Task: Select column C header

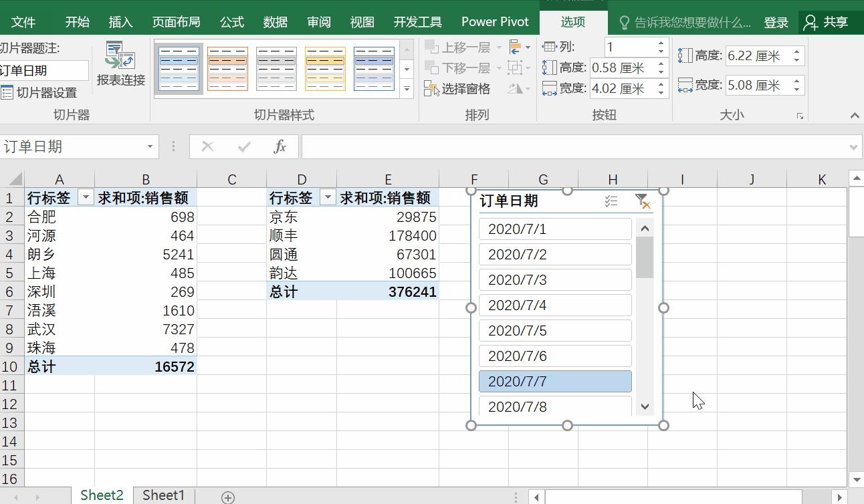Action: (232, 180)
